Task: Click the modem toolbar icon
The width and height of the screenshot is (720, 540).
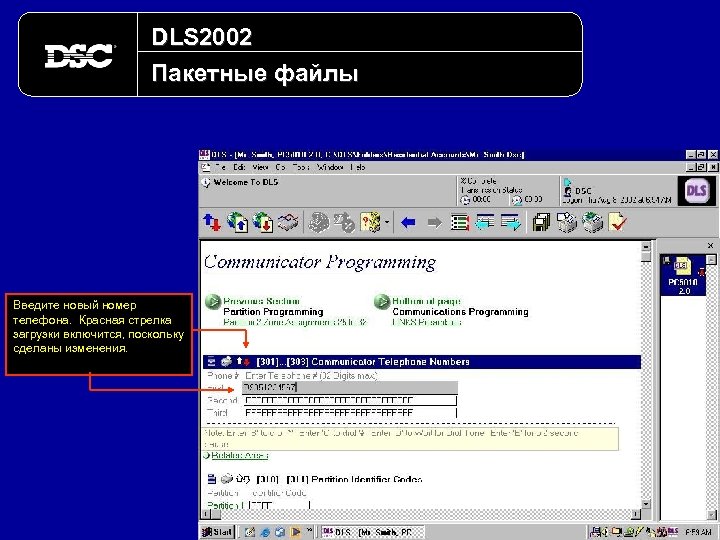Action: (288, 222)
